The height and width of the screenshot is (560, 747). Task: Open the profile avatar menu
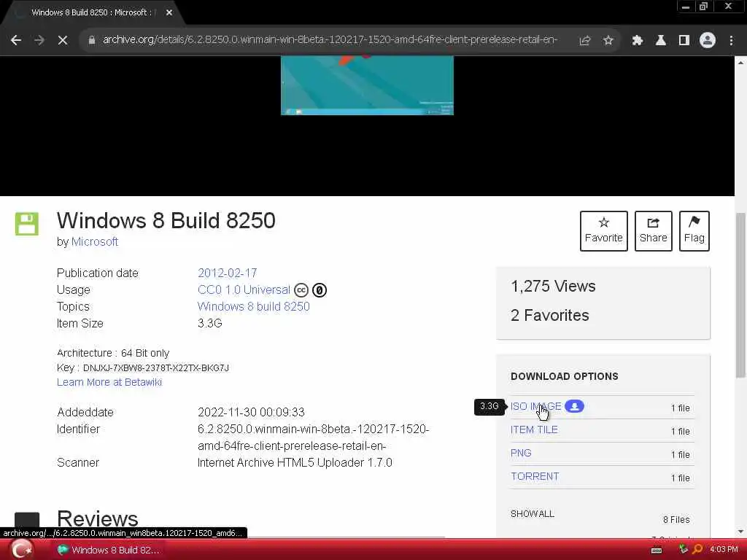click(708, 41)
